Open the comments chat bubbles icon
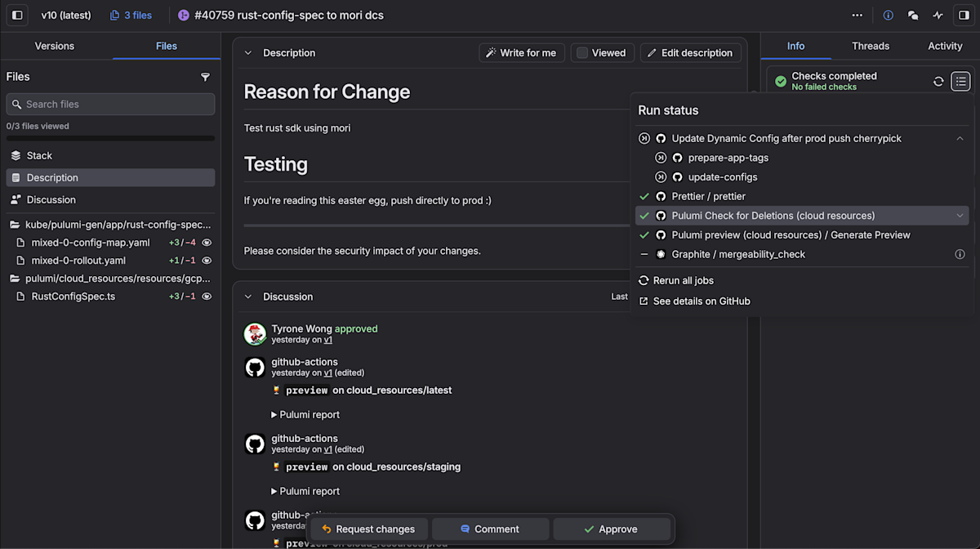980x549 pixels. [913, 16]
